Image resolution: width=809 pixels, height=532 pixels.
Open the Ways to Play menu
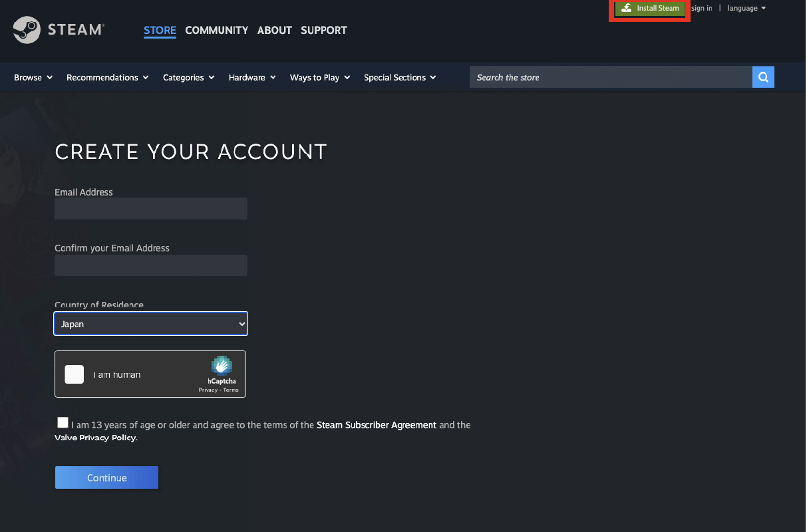click(x=319, y=78)
